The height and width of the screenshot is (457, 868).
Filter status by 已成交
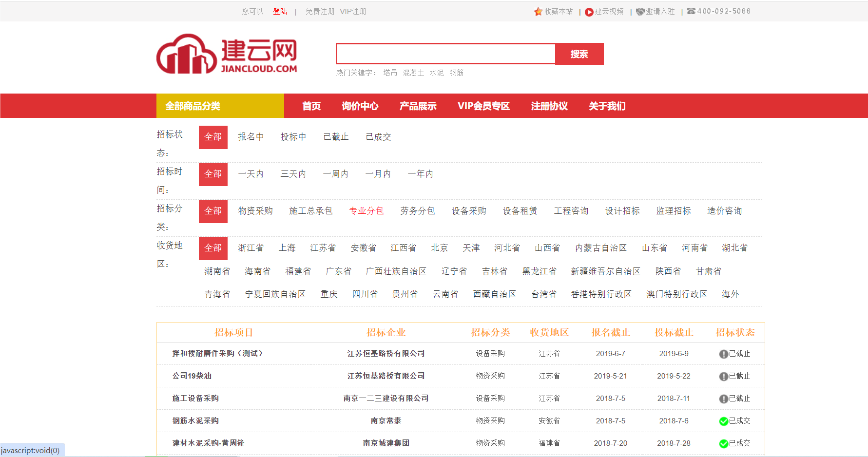pos(379,137)
